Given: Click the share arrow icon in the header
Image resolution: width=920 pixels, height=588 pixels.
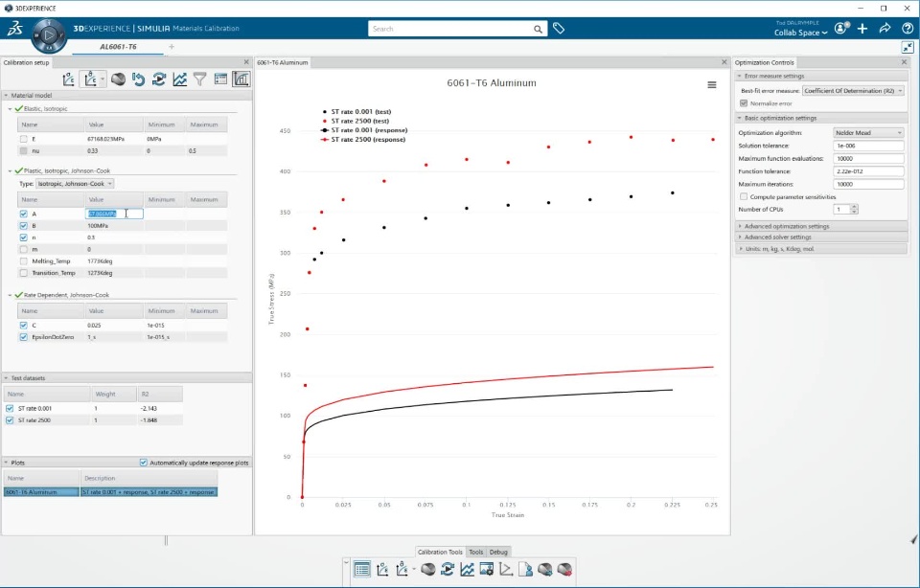Looking at the screenshot, I should [x=885, y=28].
